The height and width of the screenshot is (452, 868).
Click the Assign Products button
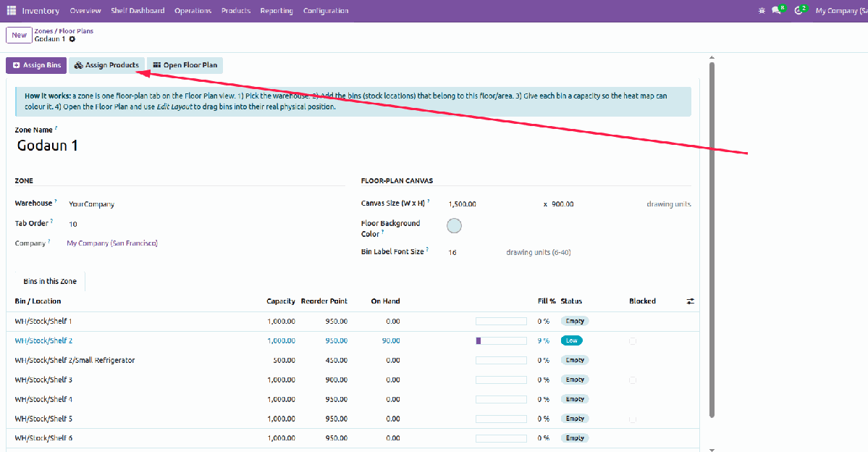[107, 65]
